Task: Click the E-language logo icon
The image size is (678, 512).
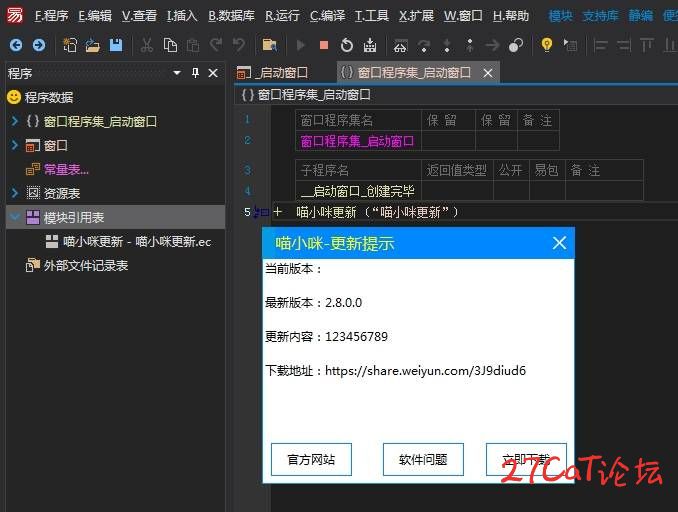Action: coord(15,15)
